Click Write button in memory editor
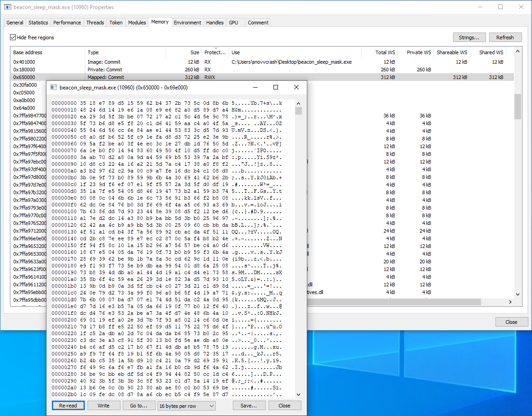 103,406
